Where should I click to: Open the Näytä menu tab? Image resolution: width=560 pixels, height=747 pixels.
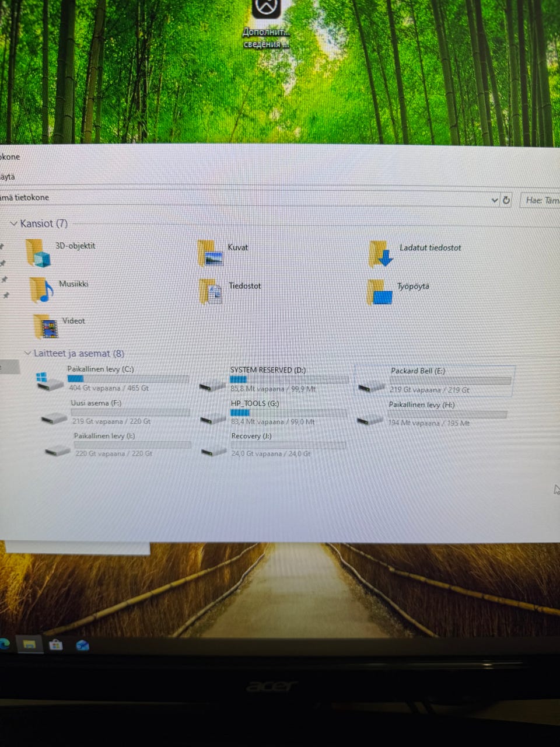click(x=7, y=176)
